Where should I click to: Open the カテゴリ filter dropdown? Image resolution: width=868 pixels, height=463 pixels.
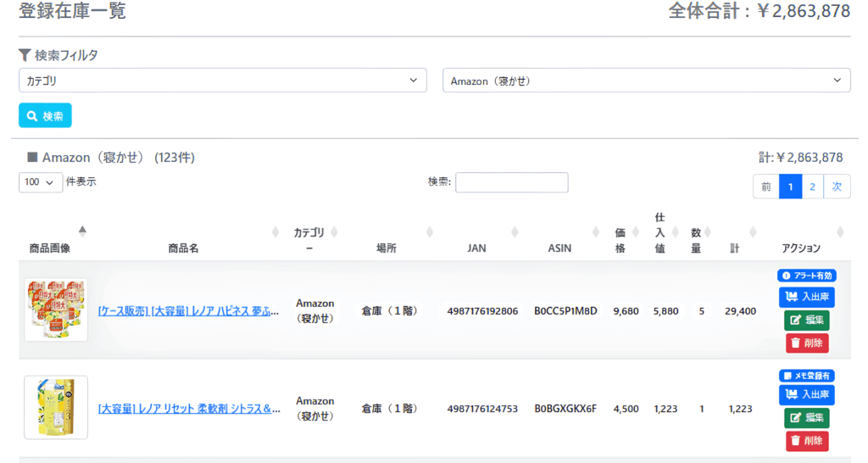222,81
